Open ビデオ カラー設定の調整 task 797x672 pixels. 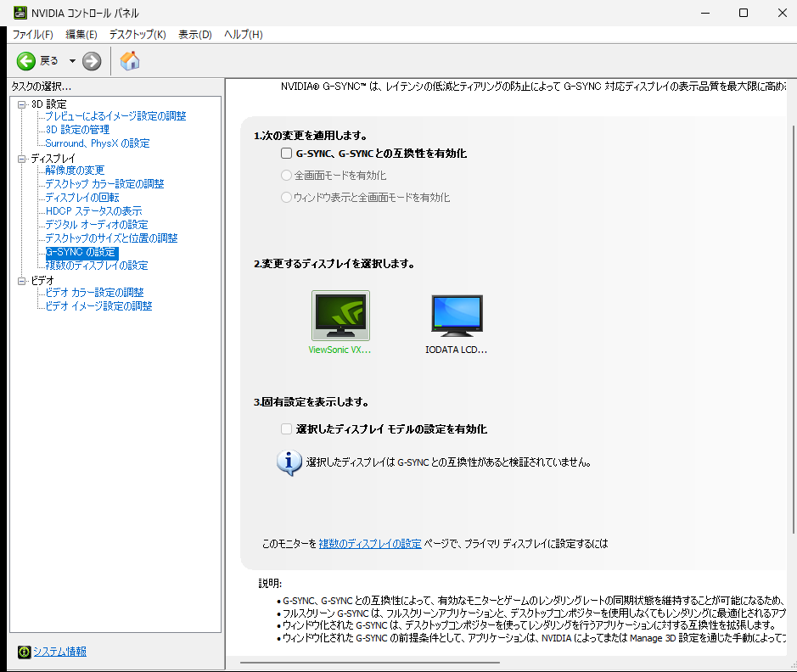pos(94,293)
